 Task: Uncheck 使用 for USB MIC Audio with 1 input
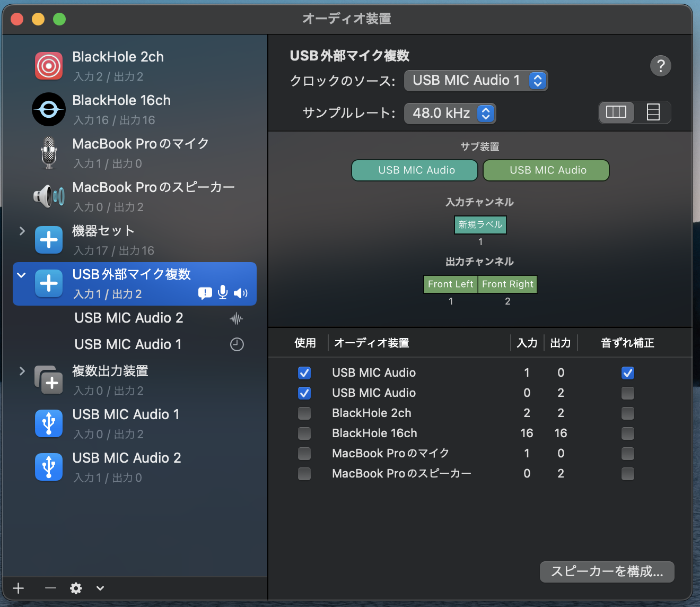click(x=304, y=373)
